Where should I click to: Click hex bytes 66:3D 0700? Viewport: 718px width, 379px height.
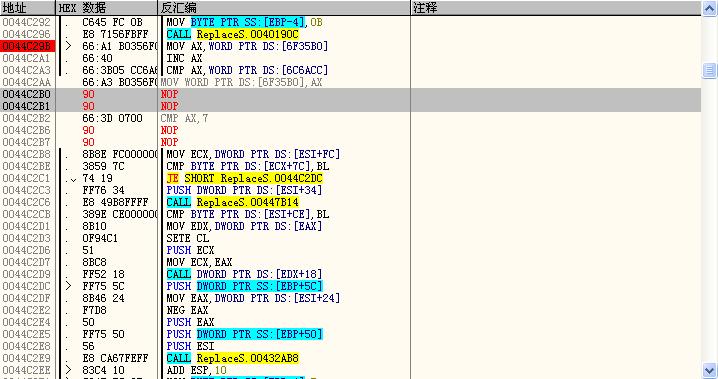pyautogui.click(x=113, y=118)
